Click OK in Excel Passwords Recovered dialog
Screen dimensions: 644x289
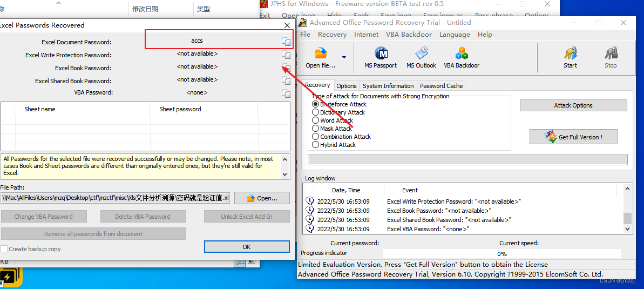(247, 247)
